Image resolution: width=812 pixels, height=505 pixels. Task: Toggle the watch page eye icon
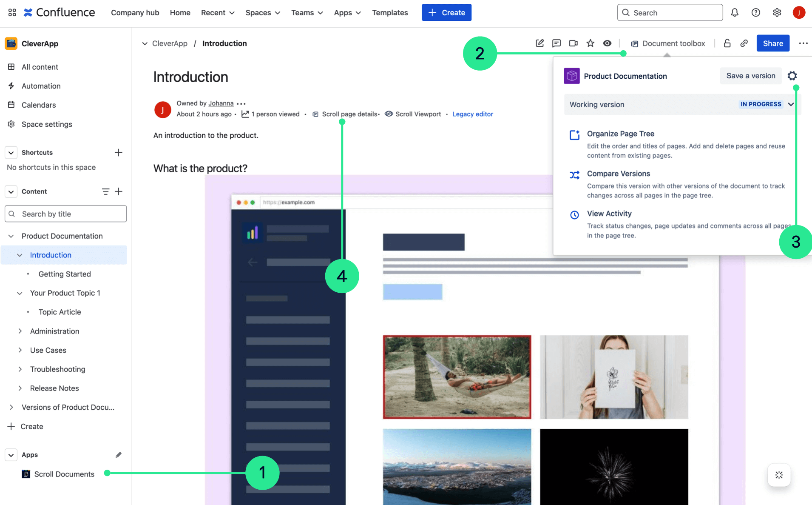coord(607,43)
